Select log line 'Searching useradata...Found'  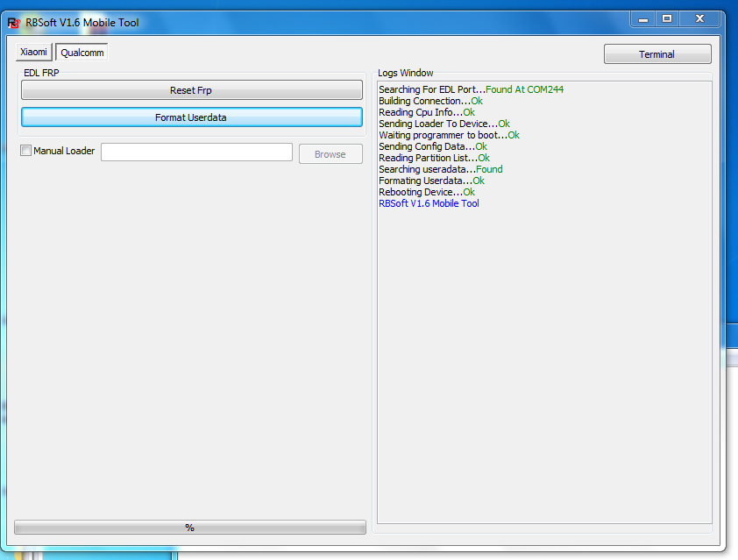pos(441,169)
